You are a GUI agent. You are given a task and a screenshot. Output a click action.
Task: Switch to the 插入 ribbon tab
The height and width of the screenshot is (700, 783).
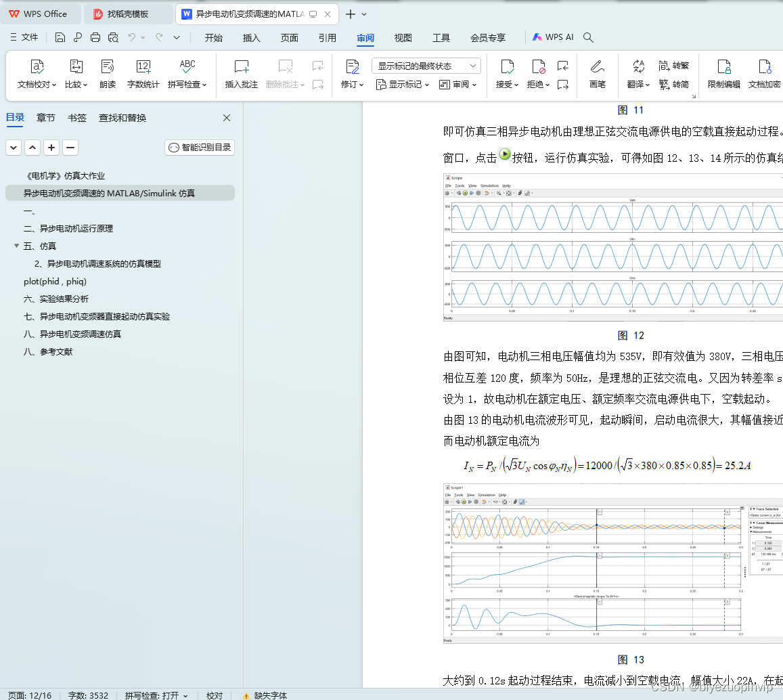pos(252,38)
